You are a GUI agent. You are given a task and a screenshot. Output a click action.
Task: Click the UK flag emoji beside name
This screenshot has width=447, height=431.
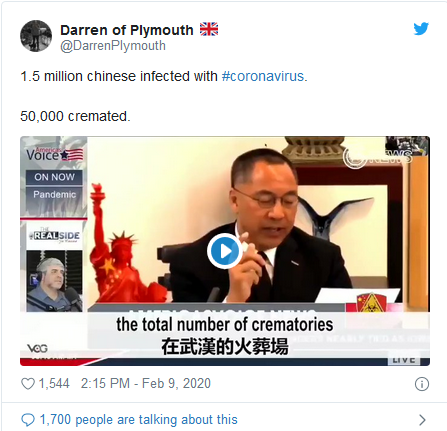[x=209, y=29]
